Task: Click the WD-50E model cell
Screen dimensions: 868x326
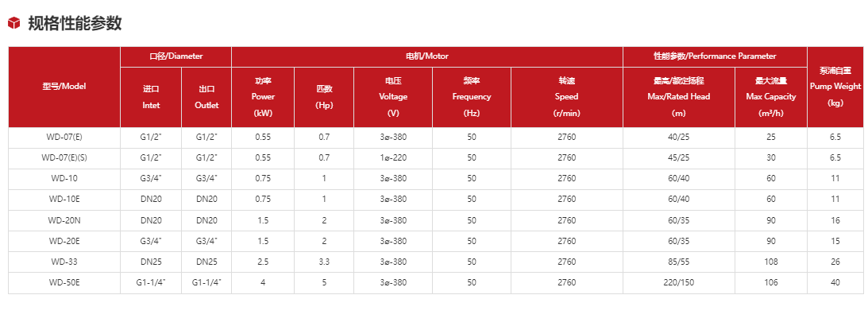Action: (x=64, y=281)
